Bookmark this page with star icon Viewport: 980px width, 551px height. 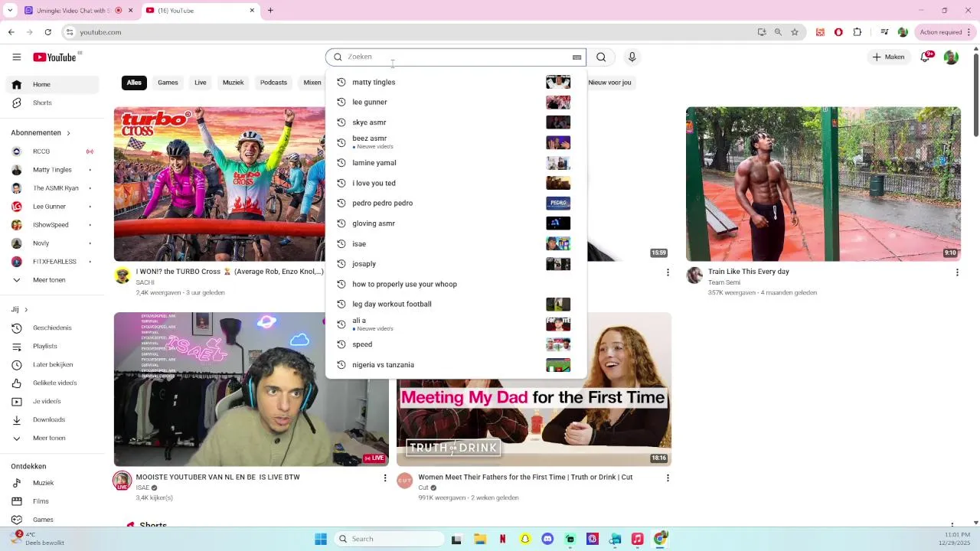click(x=795, y=32)
